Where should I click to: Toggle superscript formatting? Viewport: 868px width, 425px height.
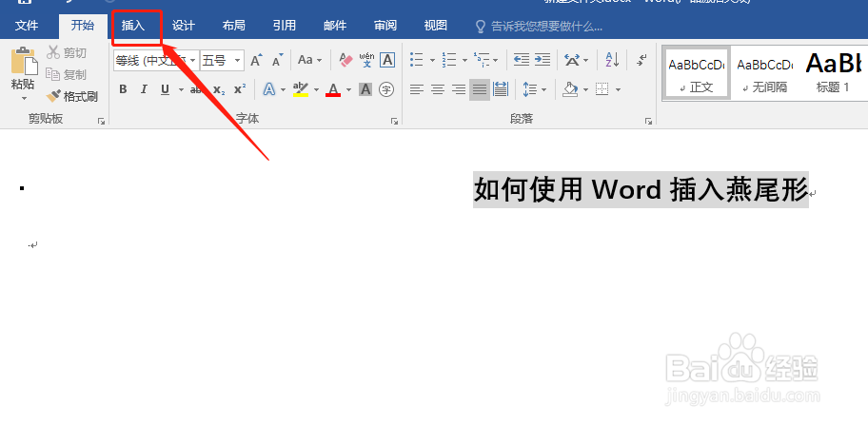point(239,89)
